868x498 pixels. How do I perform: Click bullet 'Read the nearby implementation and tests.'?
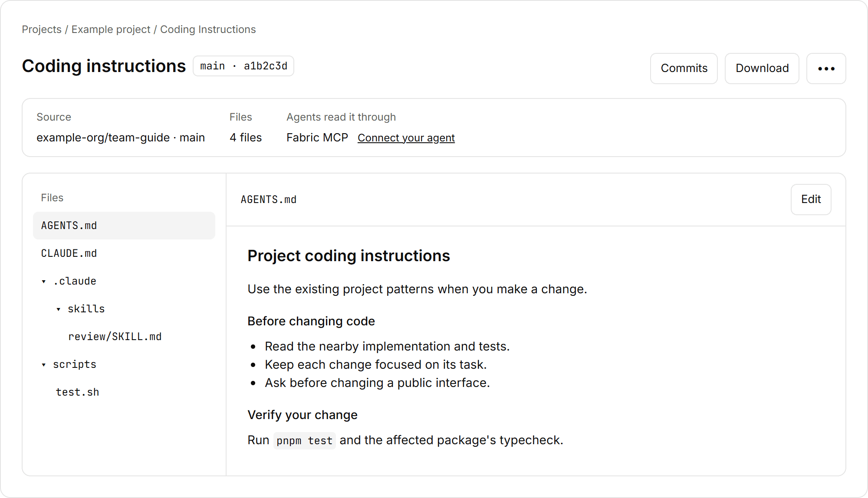pyautogui.click(x=387, y=347)
